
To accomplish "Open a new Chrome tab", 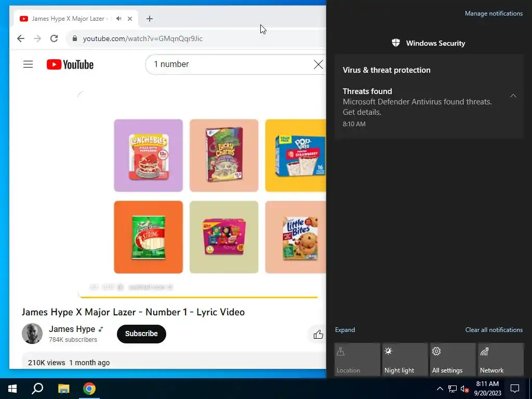I will (149, 19).
